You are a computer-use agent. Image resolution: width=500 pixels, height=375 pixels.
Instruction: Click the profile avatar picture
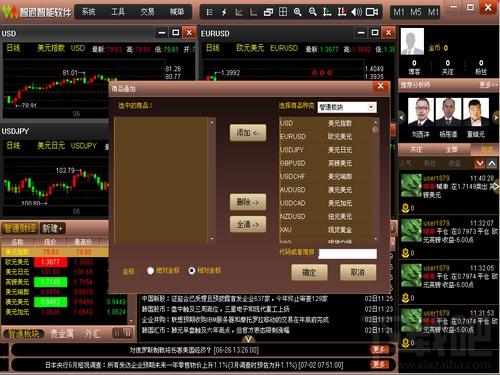tap(412, 41)
